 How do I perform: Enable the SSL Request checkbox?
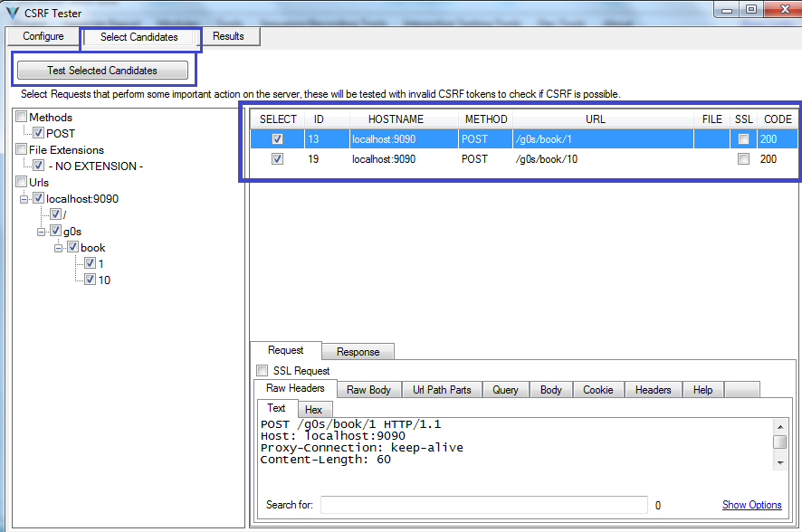tap(262, 370)
